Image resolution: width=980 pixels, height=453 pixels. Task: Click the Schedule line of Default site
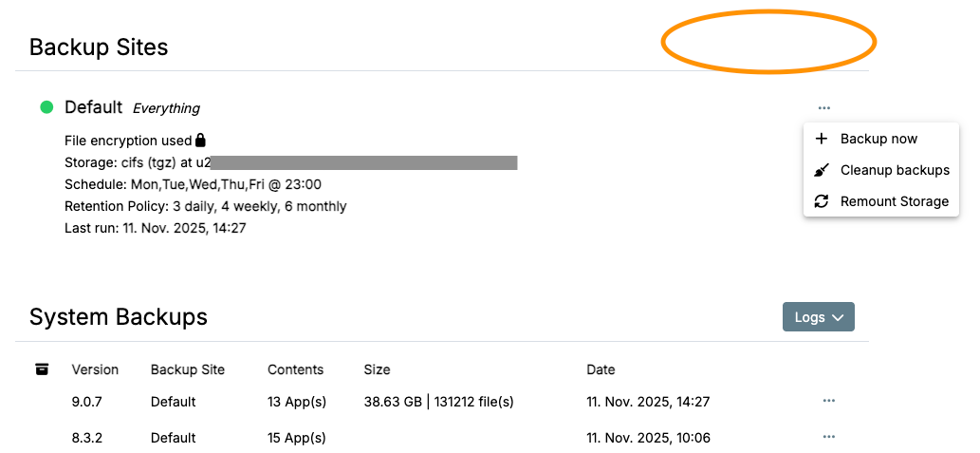point(193,184)
